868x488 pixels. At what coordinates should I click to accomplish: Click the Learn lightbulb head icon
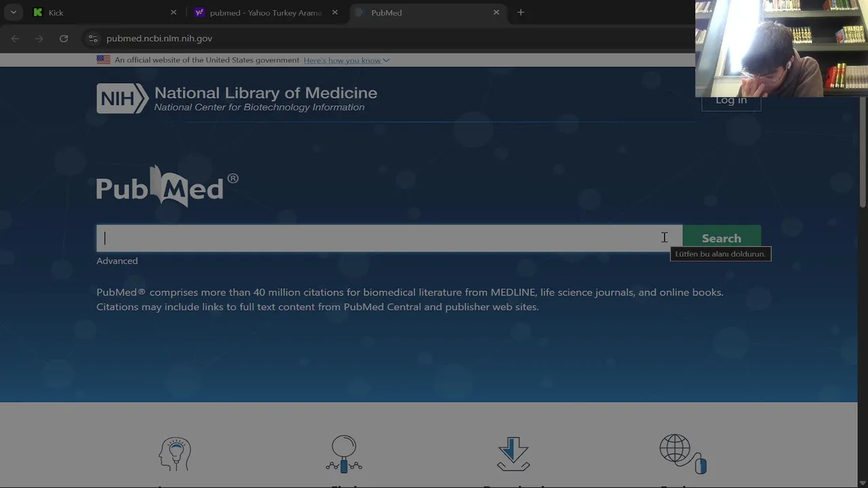(x=175, y=453)
